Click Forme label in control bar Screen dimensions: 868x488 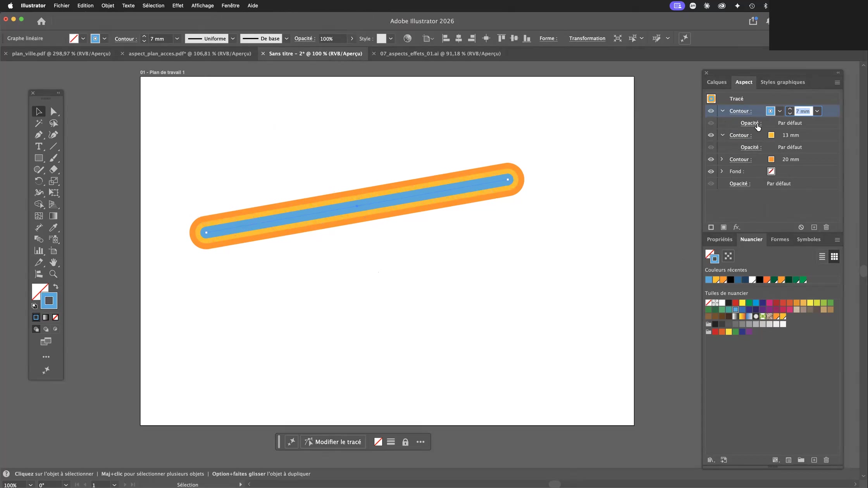(548, 38)
